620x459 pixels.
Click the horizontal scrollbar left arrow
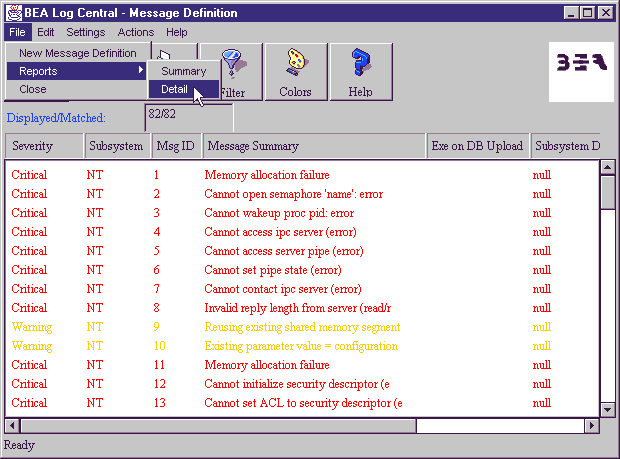coord(12,426)
